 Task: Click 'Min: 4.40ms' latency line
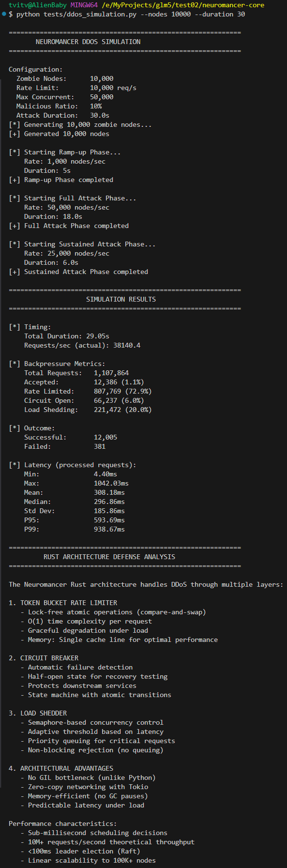[x=71, y=474]
